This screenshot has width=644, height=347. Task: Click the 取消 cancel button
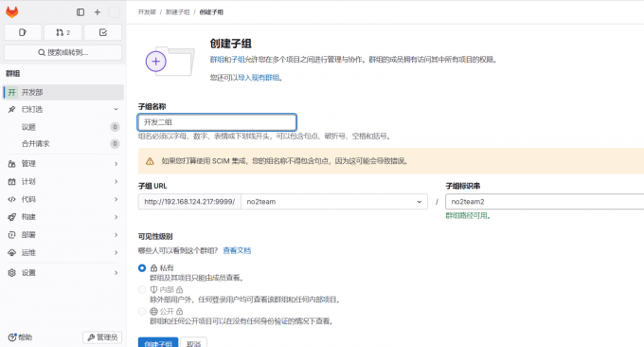coord(194,343)
